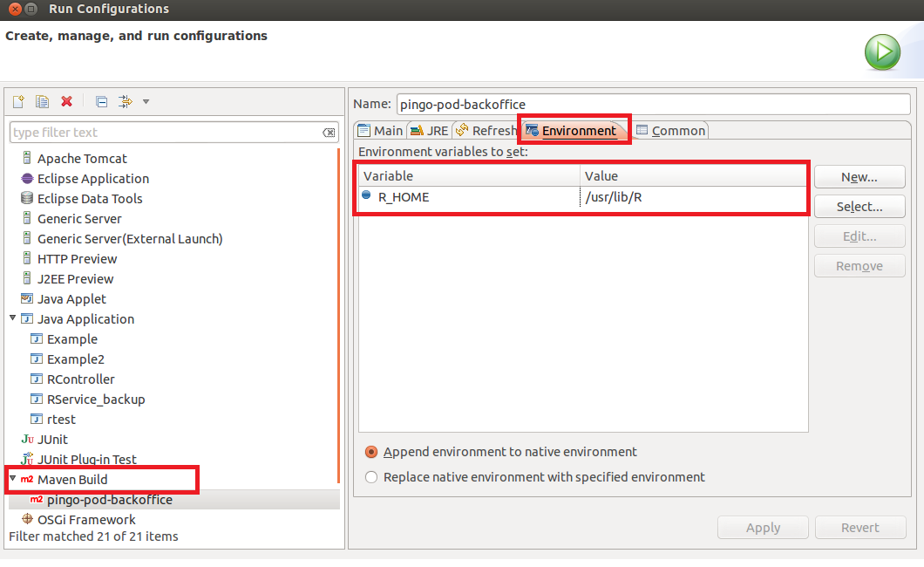
Task: Click the Select... button
Action: [859, 206]
